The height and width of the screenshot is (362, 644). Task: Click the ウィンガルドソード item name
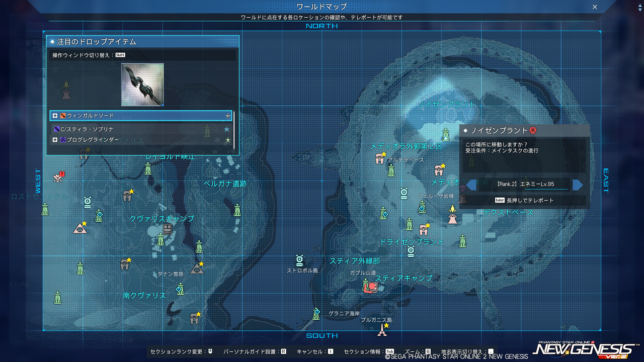click(91, 116)
